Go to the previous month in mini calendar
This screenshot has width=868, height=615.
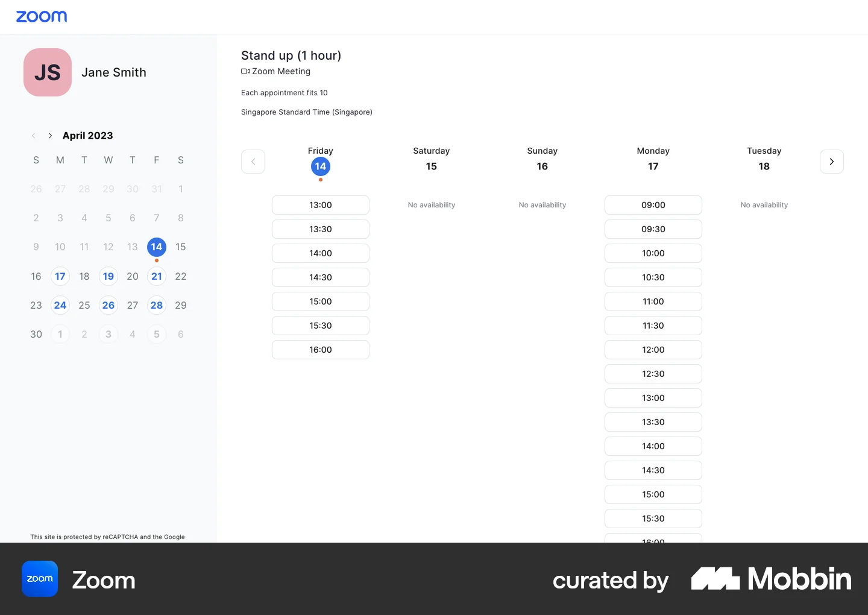click(x=34, y=136)
